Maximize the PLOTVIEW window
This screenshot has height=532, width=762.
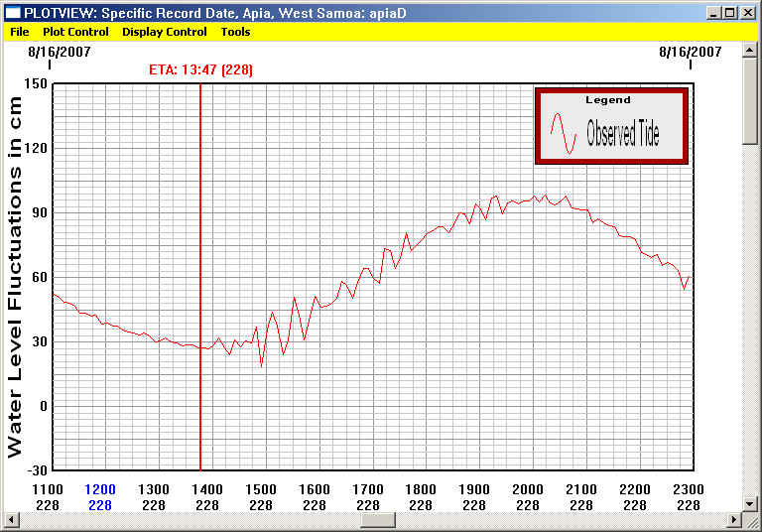point(729,13)
